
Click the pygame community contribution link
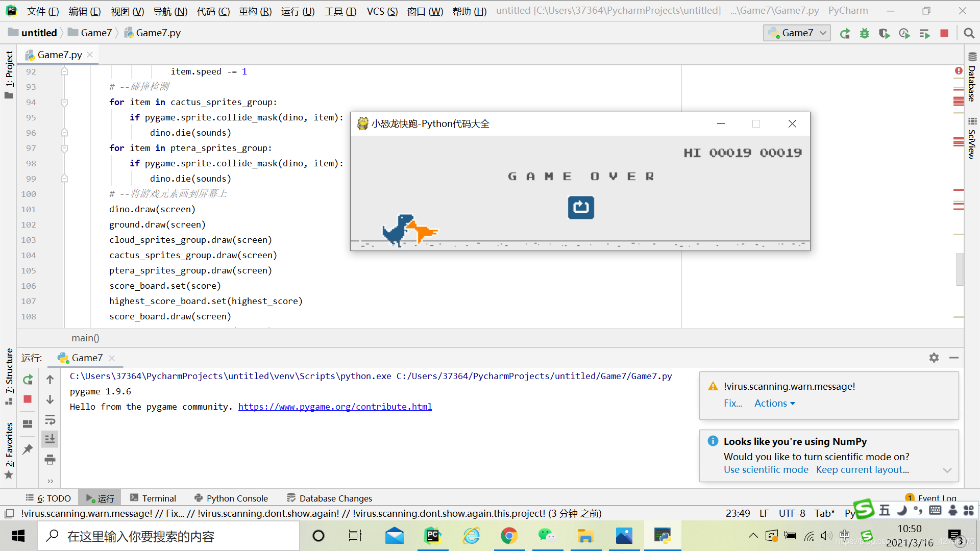click(334, 406)
